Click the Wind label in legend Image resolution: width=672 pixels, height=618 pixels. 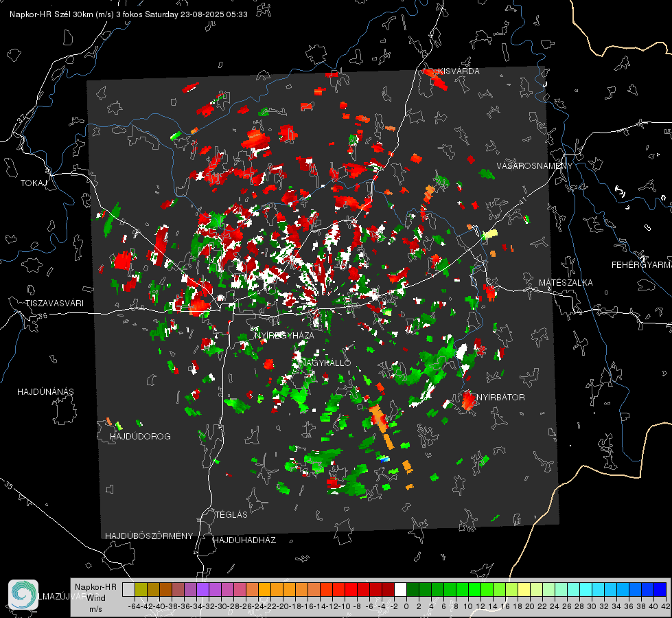click(96, 598)
